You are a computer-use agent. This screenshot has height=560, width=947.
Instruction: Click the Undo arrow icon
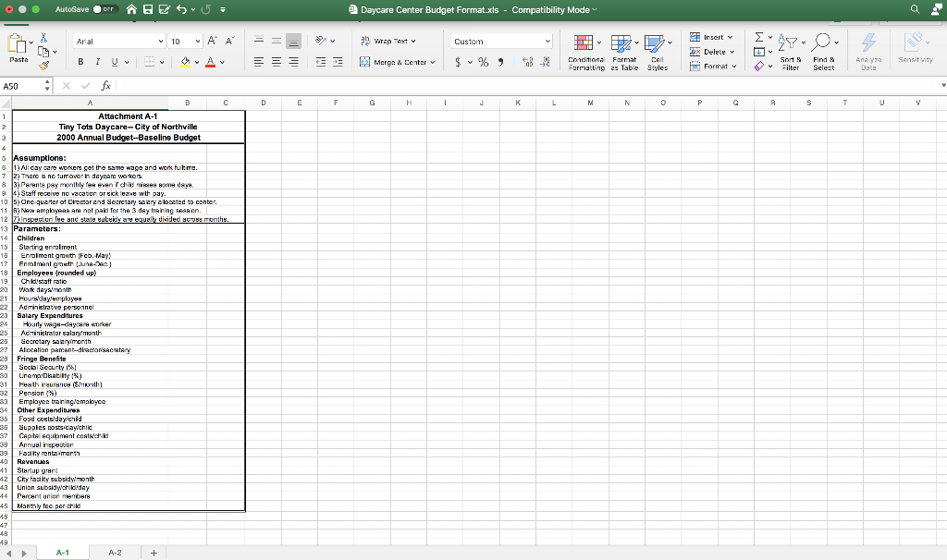(182, 9)
